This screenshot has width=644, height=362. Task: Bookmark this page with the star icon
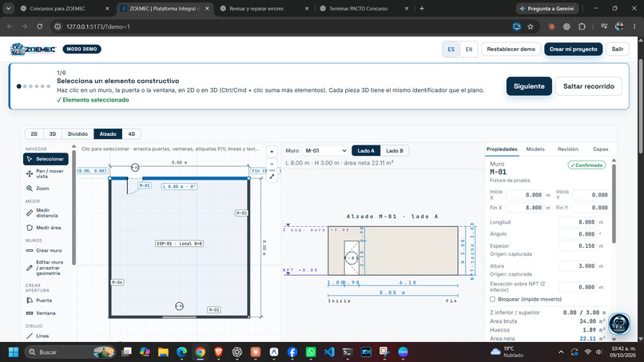click(x=531, y=26)
